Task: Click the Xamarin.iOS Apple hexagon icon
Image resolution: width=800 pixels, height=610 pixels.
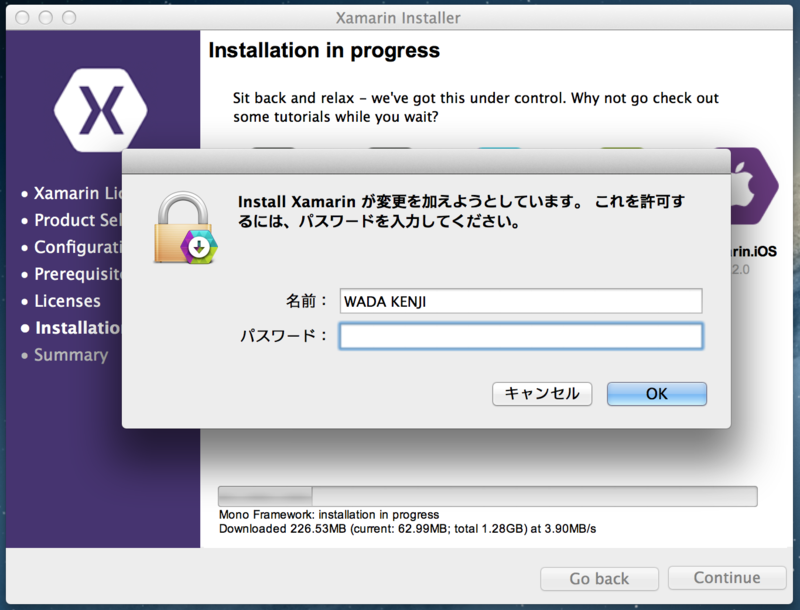Action: (754, 186)
